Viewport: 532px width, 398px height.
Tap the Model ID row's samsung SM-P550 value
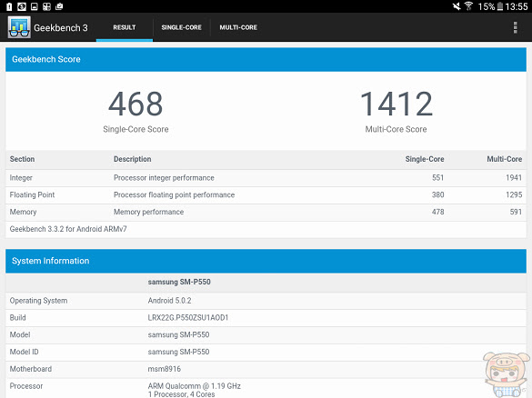tap(178, 352)
